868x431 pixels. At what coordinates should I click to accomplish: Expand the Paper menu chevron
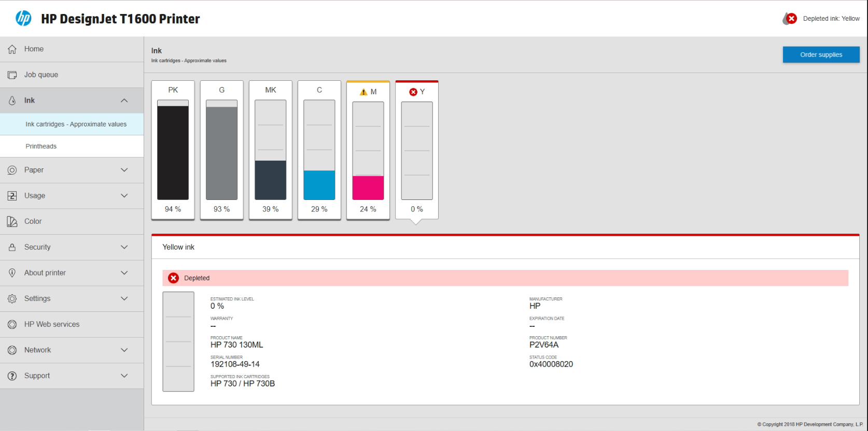click(124, 170)
